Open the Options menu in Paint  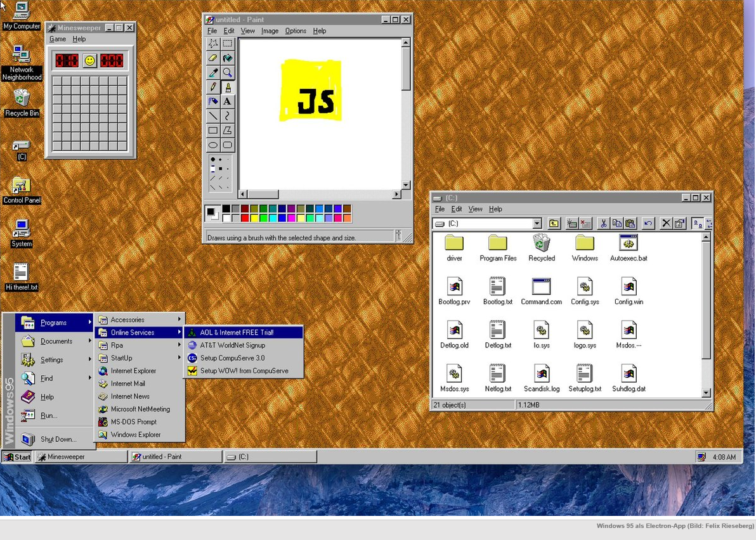(x=296, y=31)
